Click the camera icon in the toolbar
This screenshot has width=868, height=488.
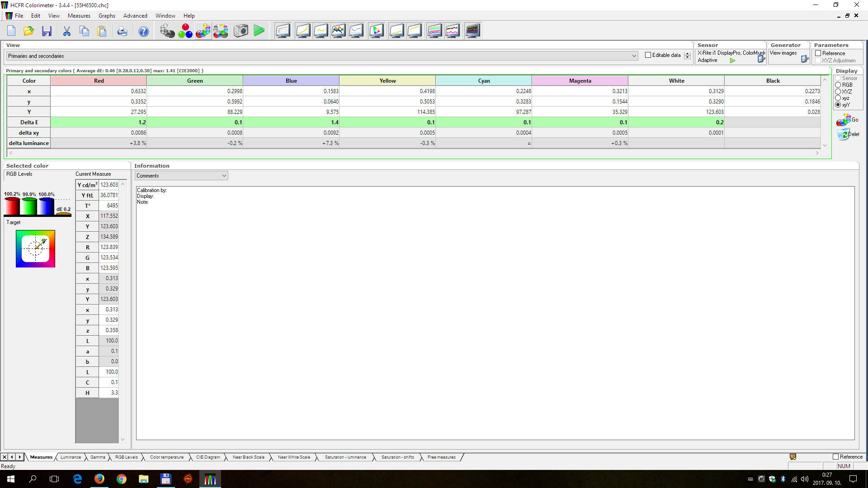pyautogui.click(x=241, y=31)
